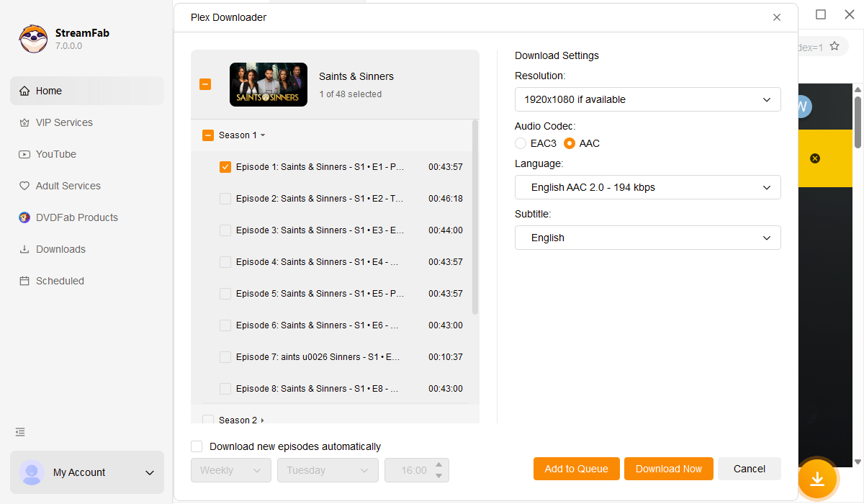Open the Subtitle language dropdown
864x504 pixels.
click(647, 237)
